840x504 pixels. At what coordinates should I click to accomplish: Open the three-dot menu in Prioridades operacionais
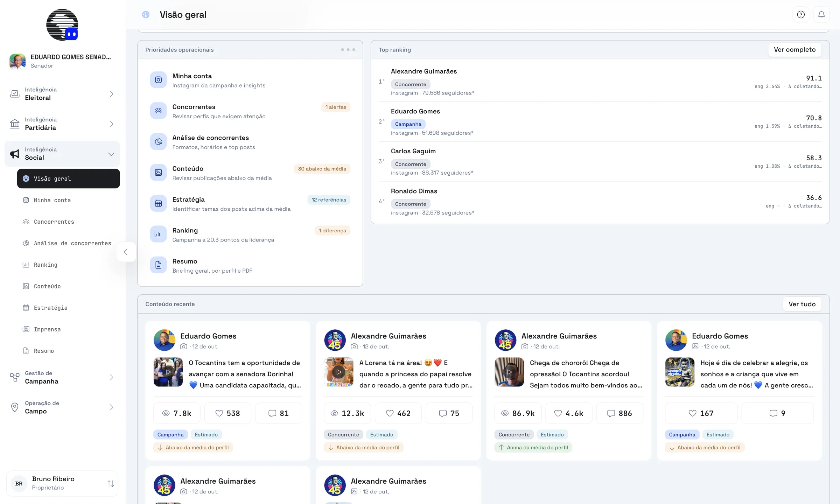coord(348,50)
